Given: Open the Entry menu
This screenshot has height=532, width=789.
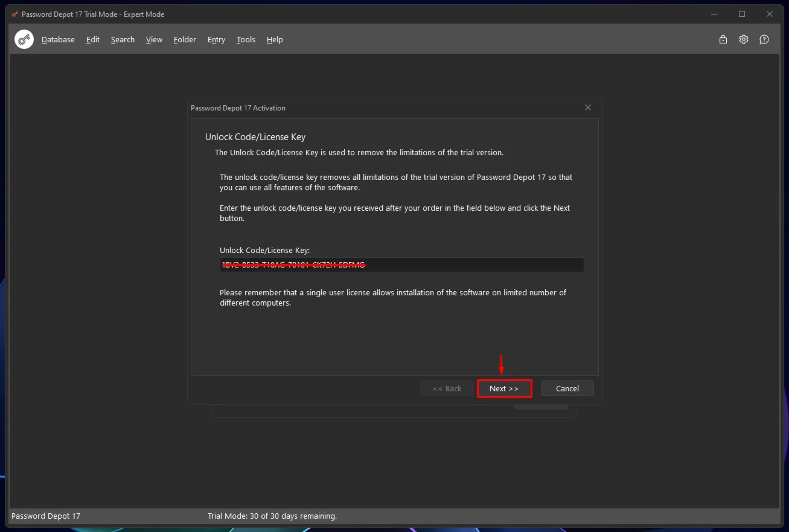Looking at the screenshot, I should click(216, 39).
